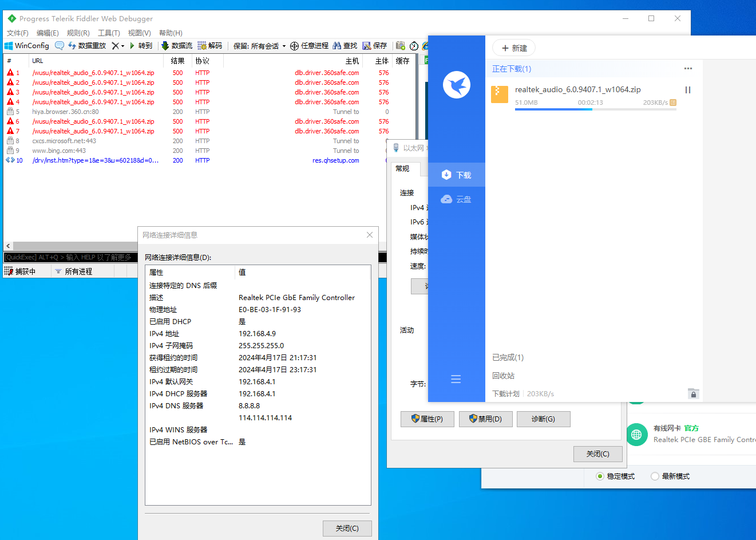Click 数据重放 replay button in Fiddler
756x540 pixels.
[x=87, y=46]
